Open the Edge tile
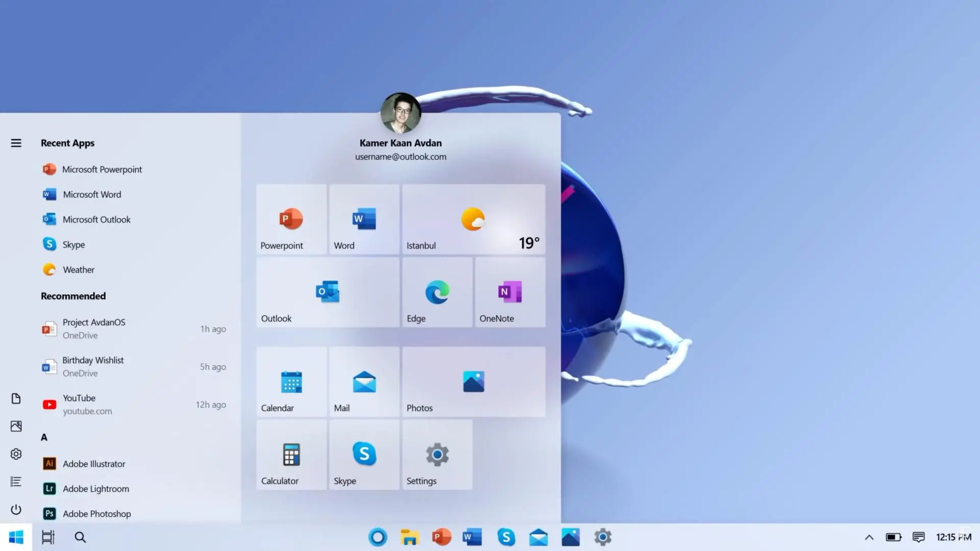Viewport: 980px width, 551px height. [x=437, y=292]
